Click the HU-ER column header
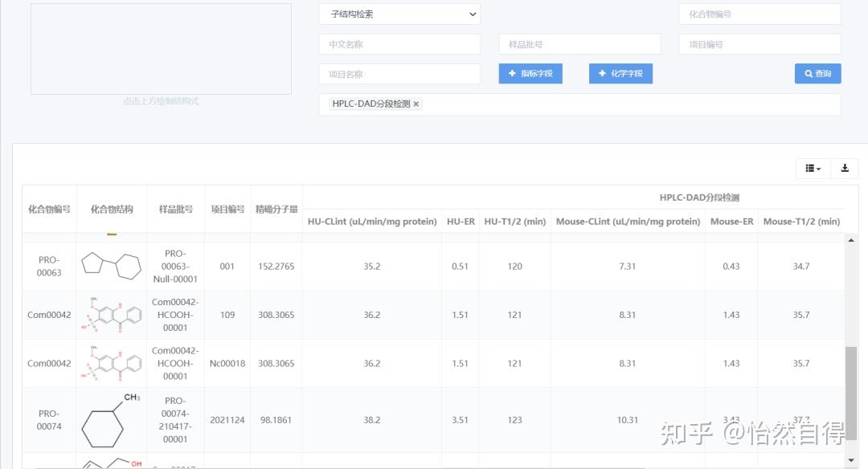Image resolution: width=868 pixels, height=469 pixels. coord(461,222)
